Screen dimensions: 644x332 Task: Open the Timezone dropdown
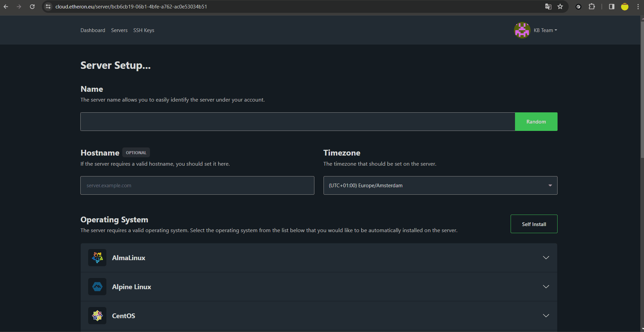click(x=440, y=186)
